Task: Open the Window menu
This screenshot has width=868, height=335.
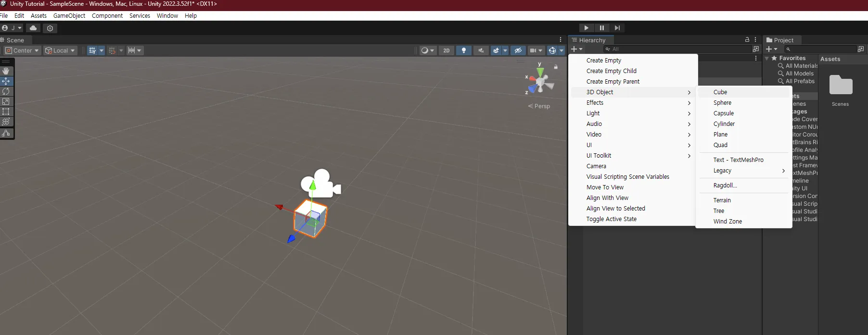Action: point(167,15)
